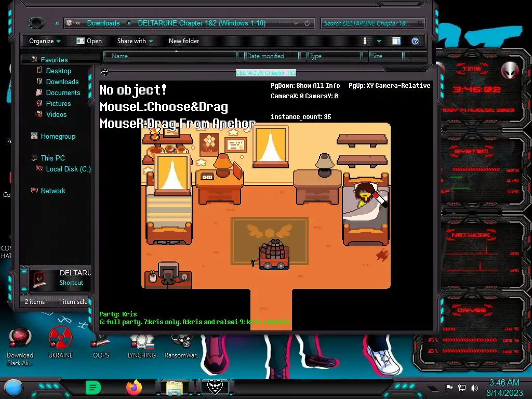Click the Search DELTARUNE Chapter field
532x399 pixels.
point(373,23)
